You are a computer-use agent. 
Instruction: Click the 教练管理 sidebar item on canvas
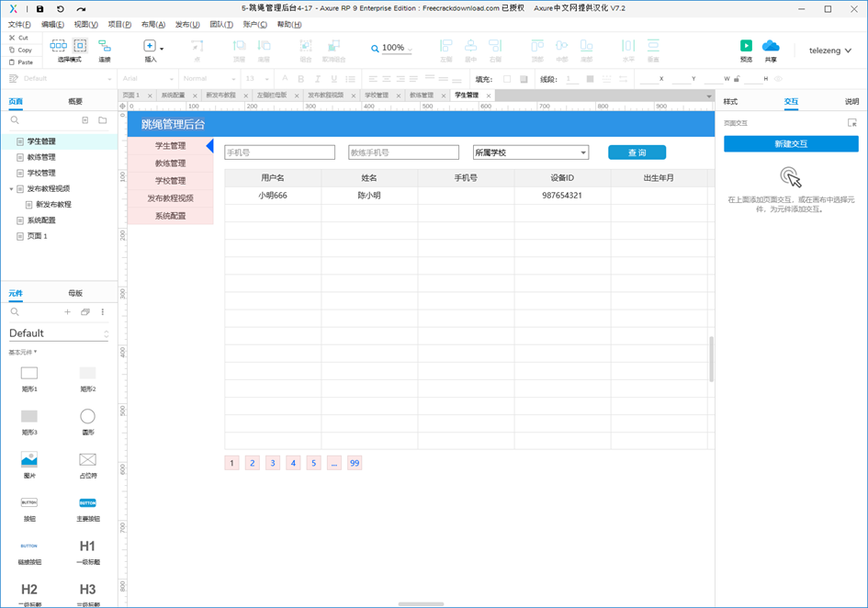(171, 163)
